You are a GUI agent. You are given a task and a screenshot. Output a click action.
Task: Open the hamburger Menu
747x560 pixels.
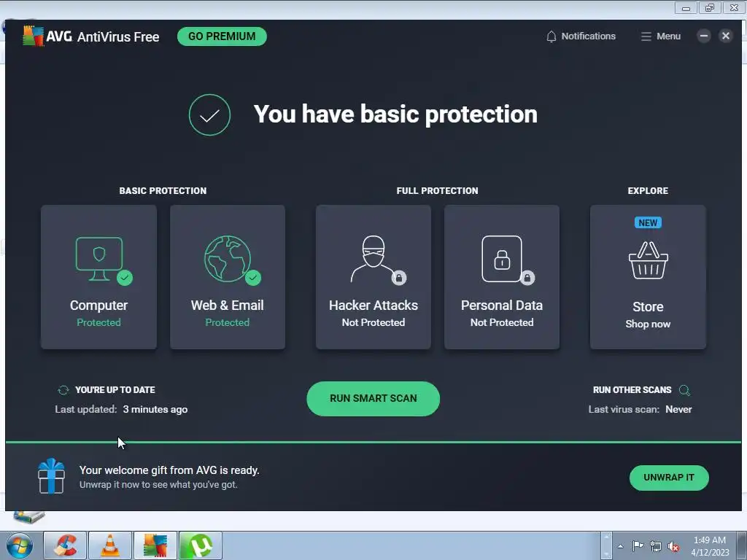pyautogui.click(x=660, y=36)
